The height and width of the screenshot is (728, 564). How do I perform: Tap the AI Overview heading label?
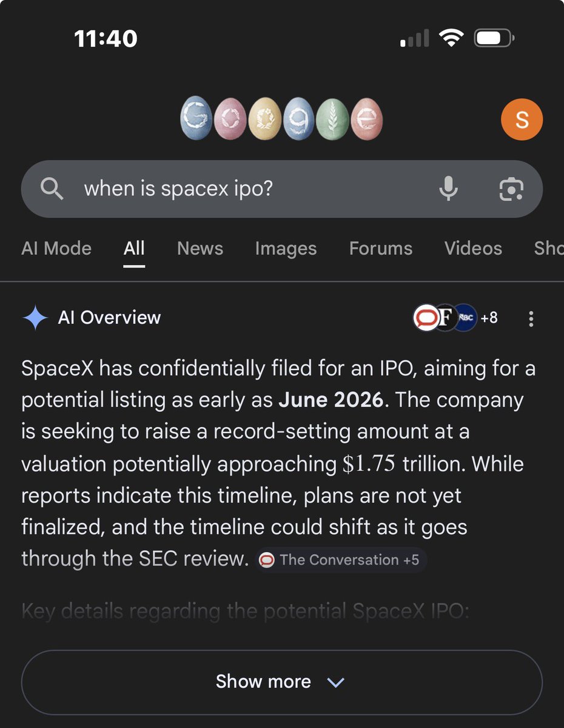(109, 318)
